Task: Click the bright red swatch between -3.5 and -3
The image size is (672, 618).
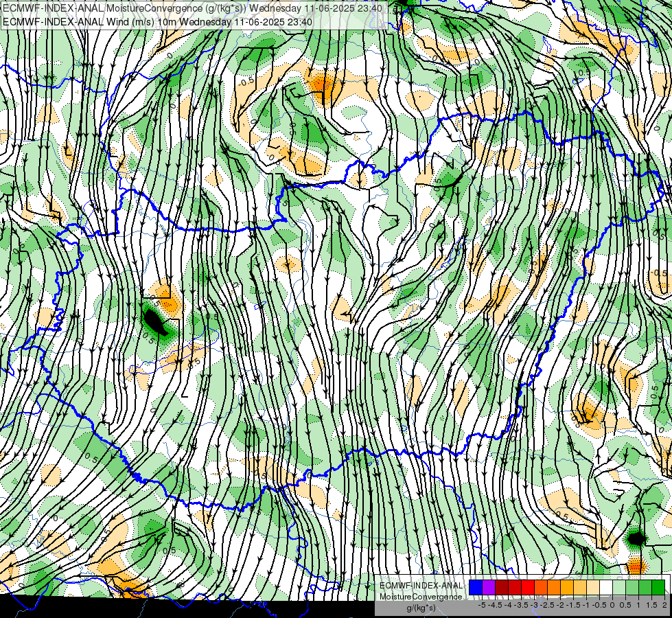Action: click(x=528, y=588)
